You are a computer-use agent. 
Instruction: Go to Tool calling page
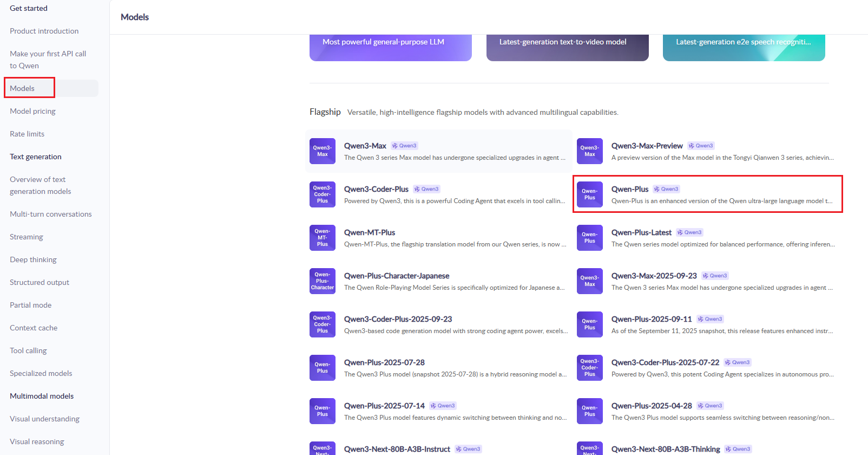(28, 350)
